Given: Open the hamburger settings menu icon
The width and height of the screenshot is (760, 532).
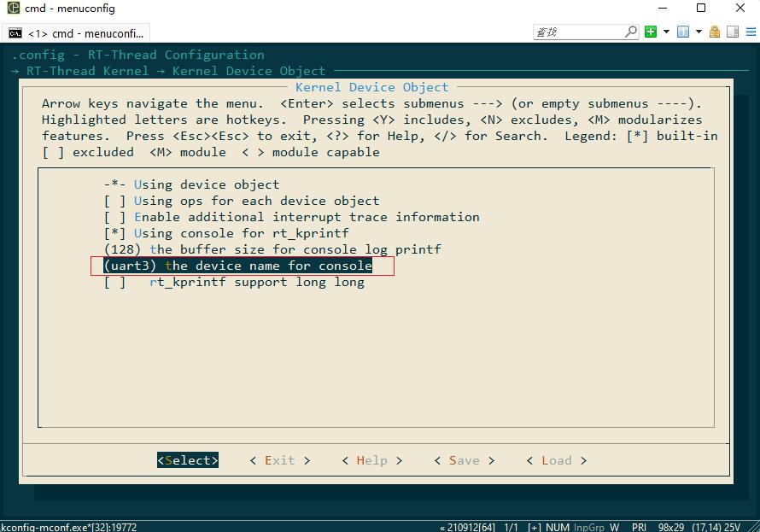Looking at the screenshot, I should [x=751, y=32].
